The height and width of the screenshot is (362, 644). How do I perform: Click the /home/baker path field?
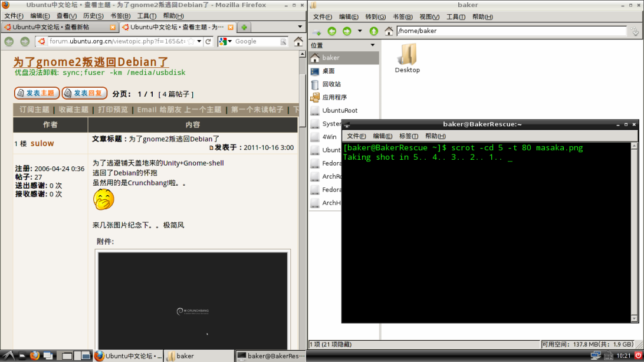(511, 31)
